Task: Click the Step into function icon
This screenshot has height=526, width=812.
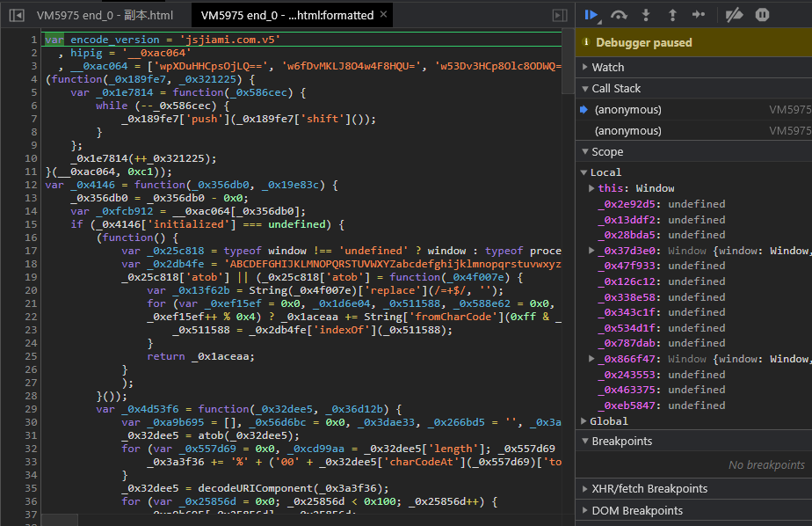Action: (x=646, y=14)
